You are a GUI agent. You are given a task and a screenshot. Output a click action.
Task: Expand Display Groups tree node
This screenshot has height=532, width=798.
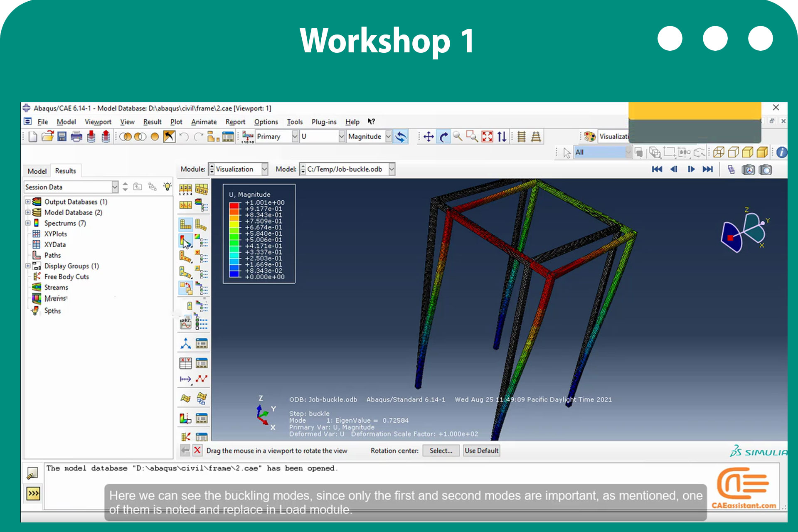click(28, 266)
